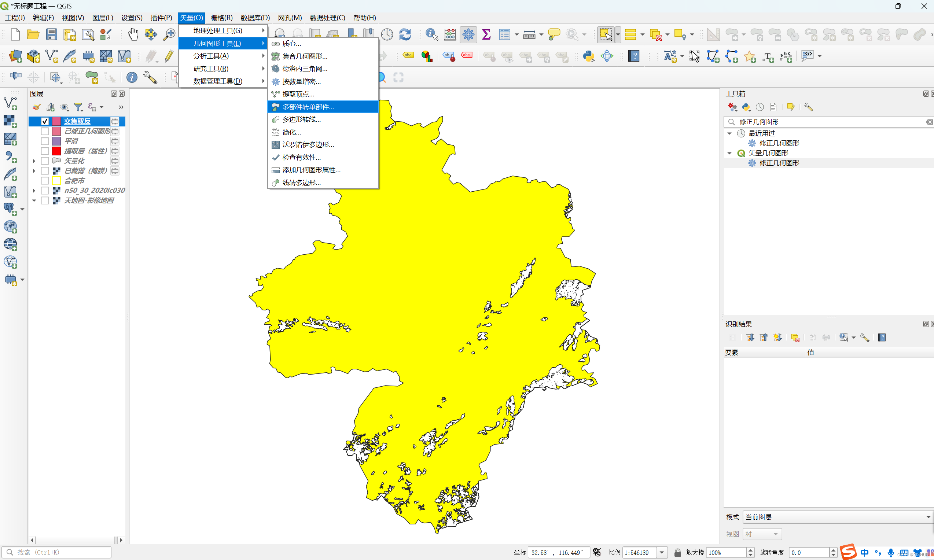Screen dimensions: 934x560
Task: Check the 提取后（属性） layer visibility box
Action: pyautogui.click(x=45, y=151)
